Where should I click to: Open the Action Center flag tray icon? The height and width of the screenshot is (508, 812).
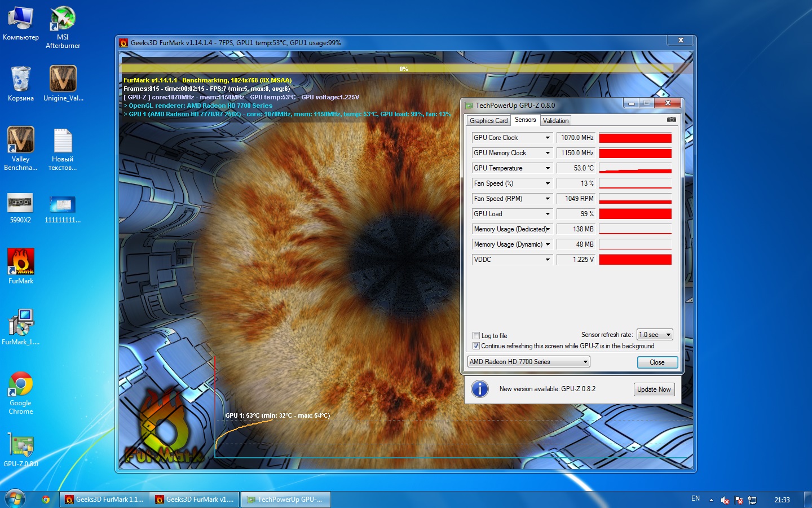(739, 500)
